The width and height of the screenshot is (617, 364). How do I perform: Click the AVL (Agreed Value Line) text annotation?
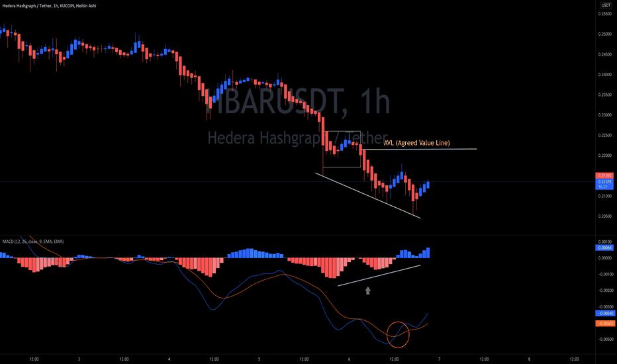416,143
